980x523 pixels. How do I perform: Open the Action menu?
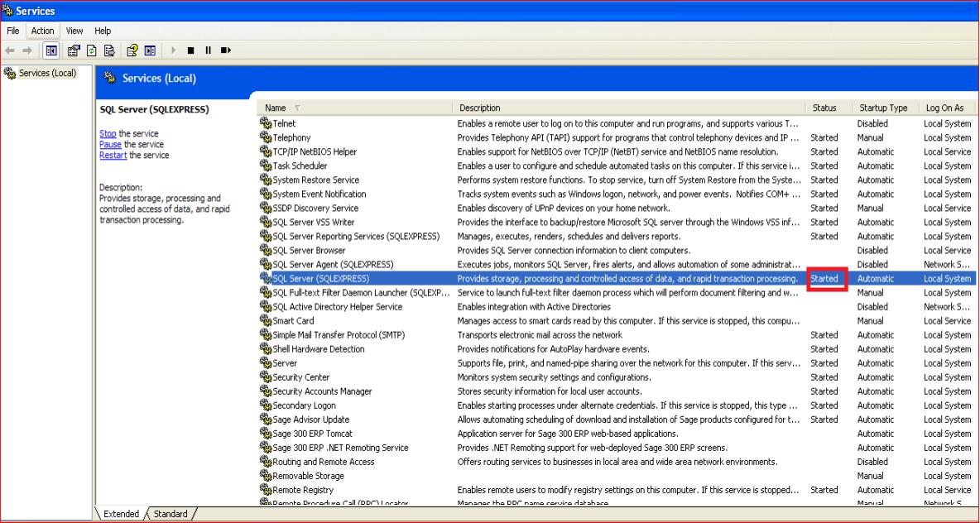pos(42,31)
